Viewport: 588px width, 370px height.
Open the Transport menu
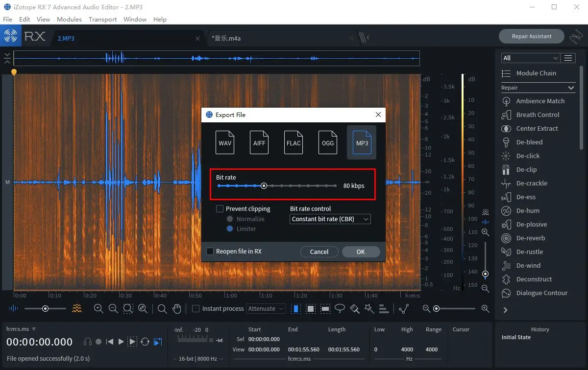(102, 19)
